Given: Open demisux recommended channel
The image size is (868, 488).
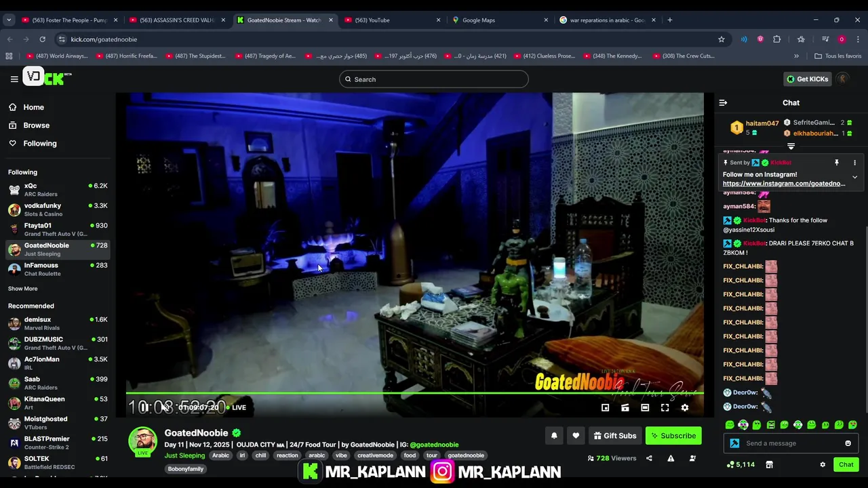Looking at the screenshot, I should pos(58,323).
